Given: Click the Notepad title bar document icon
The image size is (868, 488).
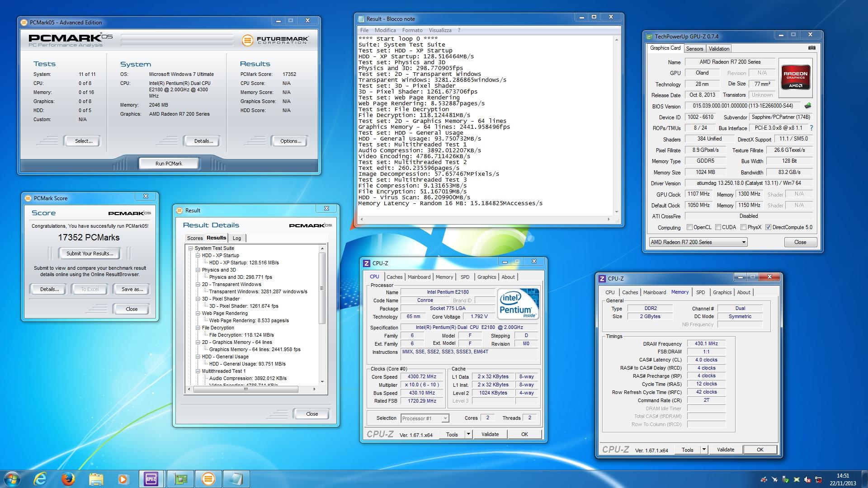Looking at the screenshot, I should [x=361, y=19].
